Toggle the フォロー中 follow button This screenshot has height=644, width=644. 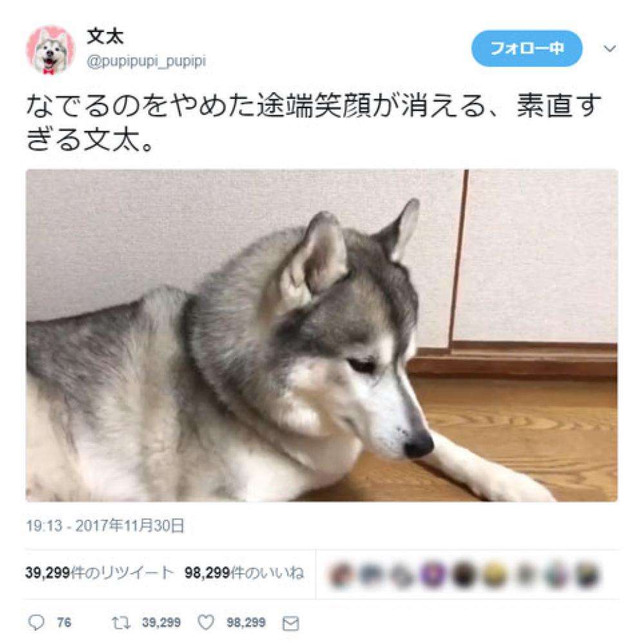coord(527,48)
